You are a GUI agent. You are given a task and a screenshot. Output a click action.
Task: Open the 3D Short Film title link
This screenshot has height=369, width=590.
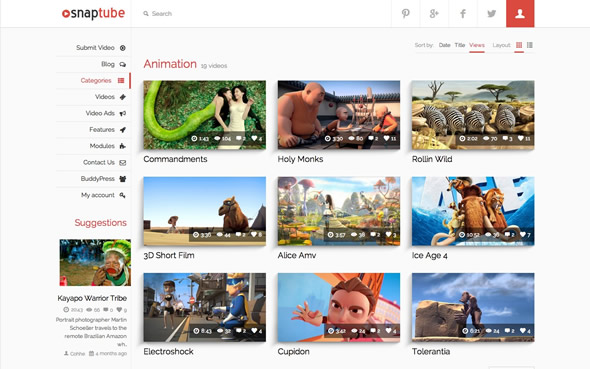pos(169,255)
